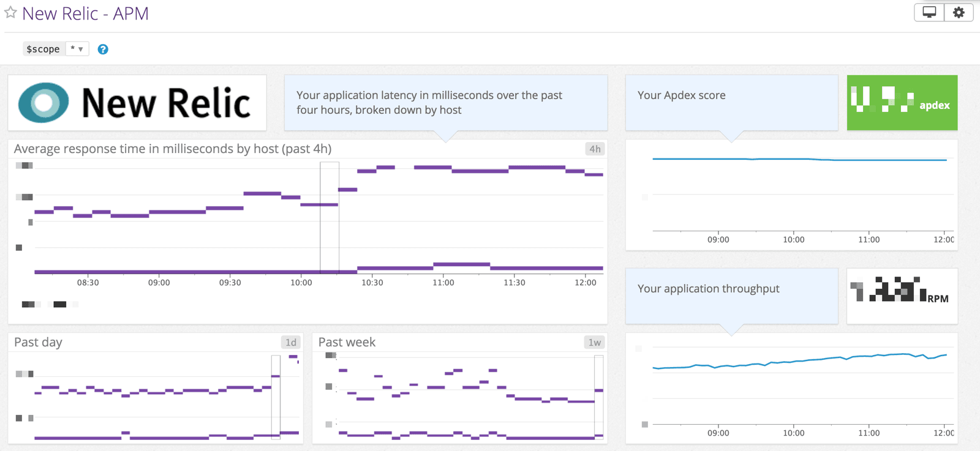Image resolution: width=980 pixels, height=451 pixels.
Task: Click the $scope template variable label
Action: coord(43,49)
